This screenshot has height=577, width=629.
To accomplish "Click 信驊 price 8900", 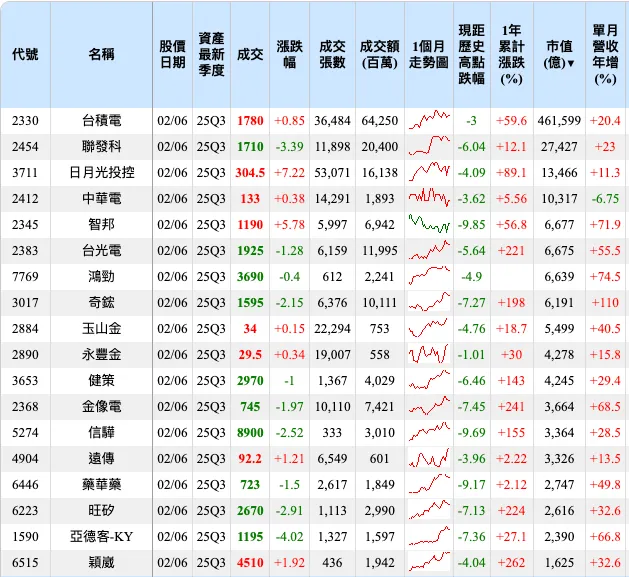I will click(x=250, y=433).
